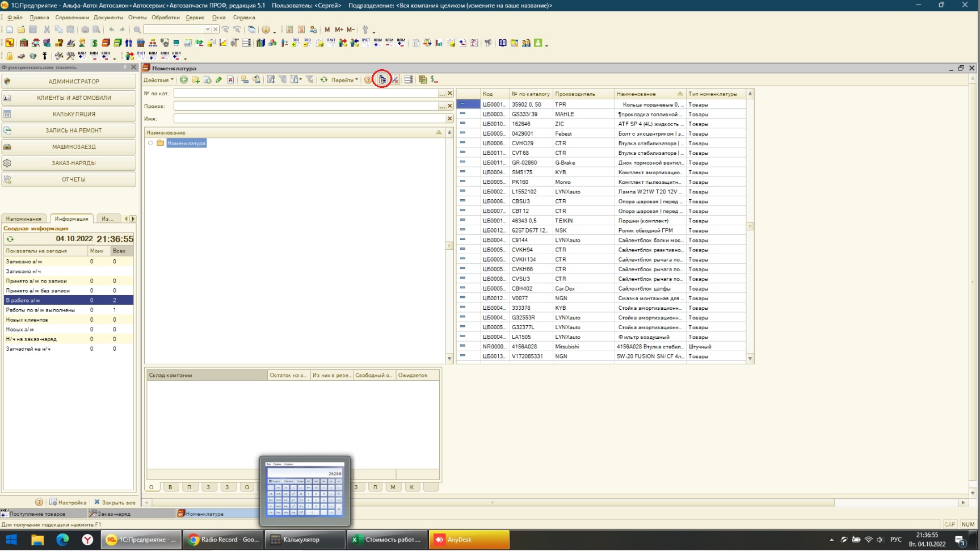
Task: Click the round marker beside Номенклатура folder
Action: click(150, 143)
